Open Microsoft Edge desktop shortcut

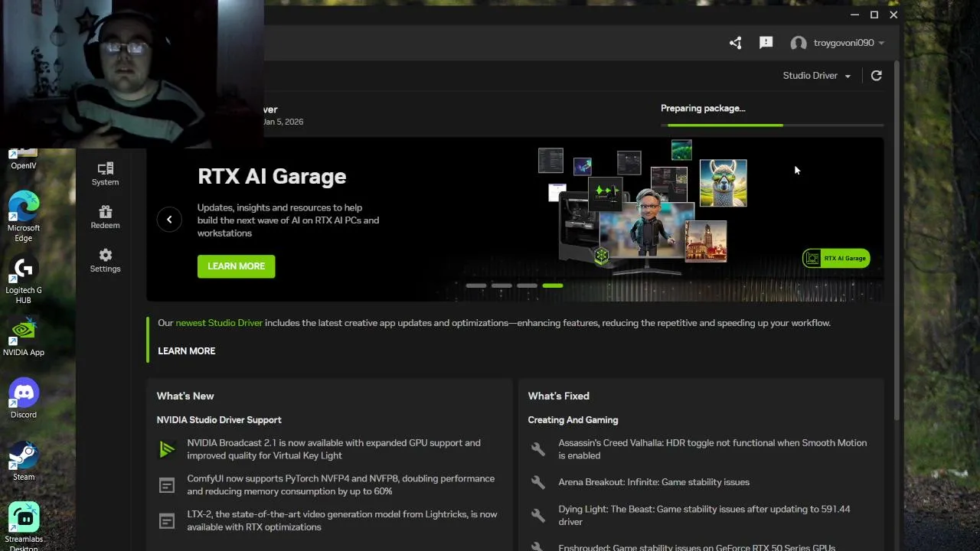pos(24,216)
